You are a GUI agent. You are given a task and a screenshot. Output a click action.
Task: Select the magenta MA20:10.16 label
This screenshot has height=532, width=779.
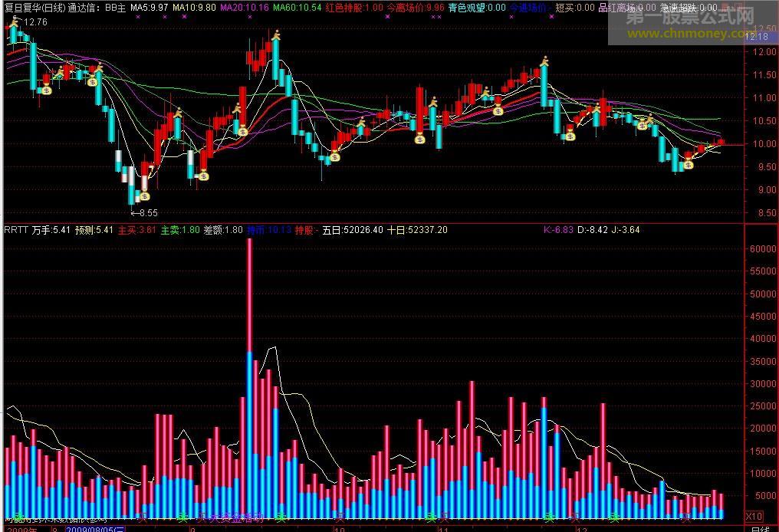coord(245,8)
